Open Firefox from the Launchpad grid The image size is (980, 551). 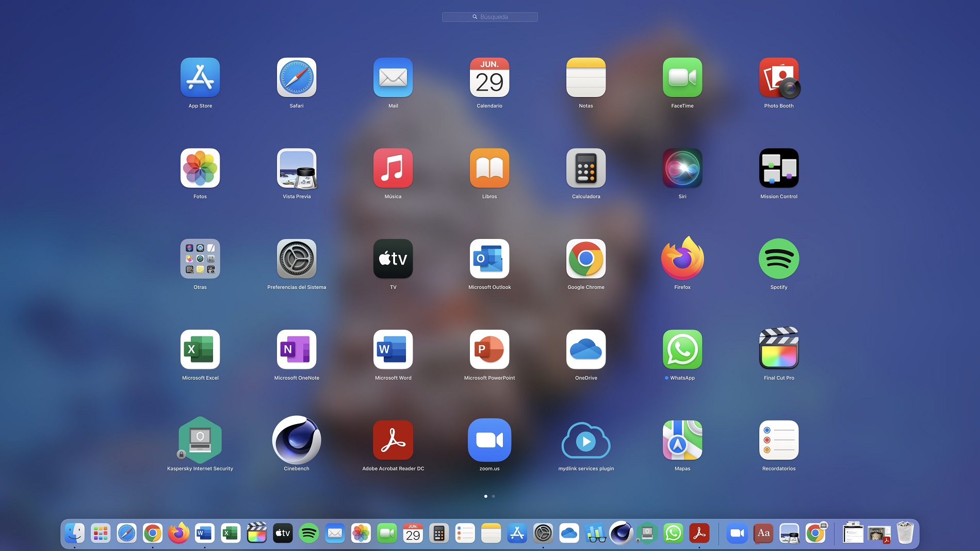tap(682, 258)
